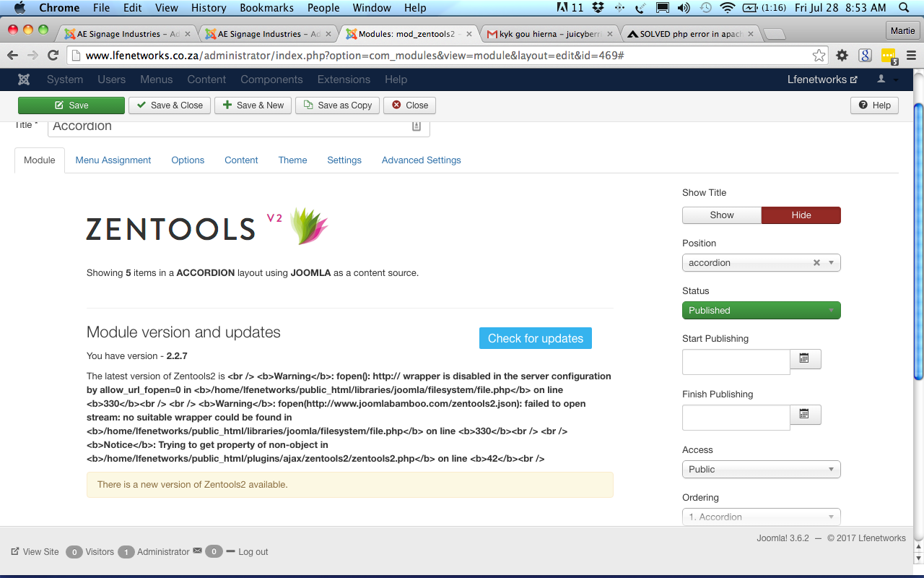This screenshot has width=924, height=578.
Task: Open the Menus dropdown menu
Action: tap(157, 79)
